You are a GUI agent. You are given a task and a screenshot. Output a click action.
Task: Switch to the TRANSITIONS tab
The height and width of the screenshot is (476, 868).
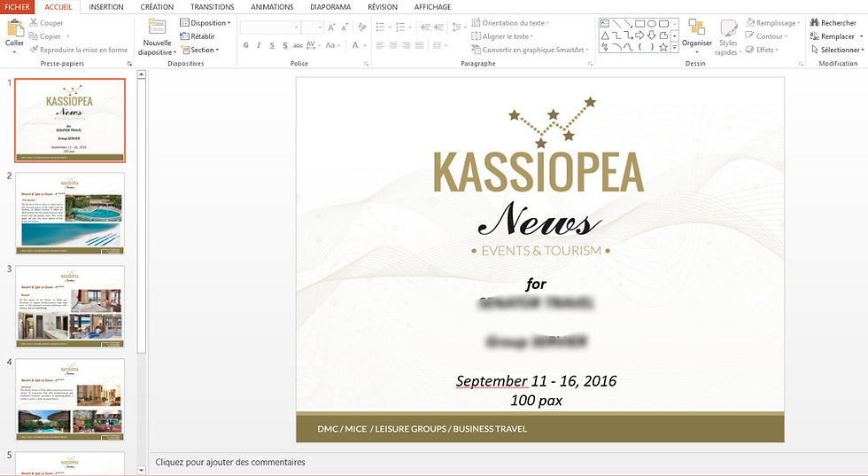pyautogui.click(x=212, y=7)
